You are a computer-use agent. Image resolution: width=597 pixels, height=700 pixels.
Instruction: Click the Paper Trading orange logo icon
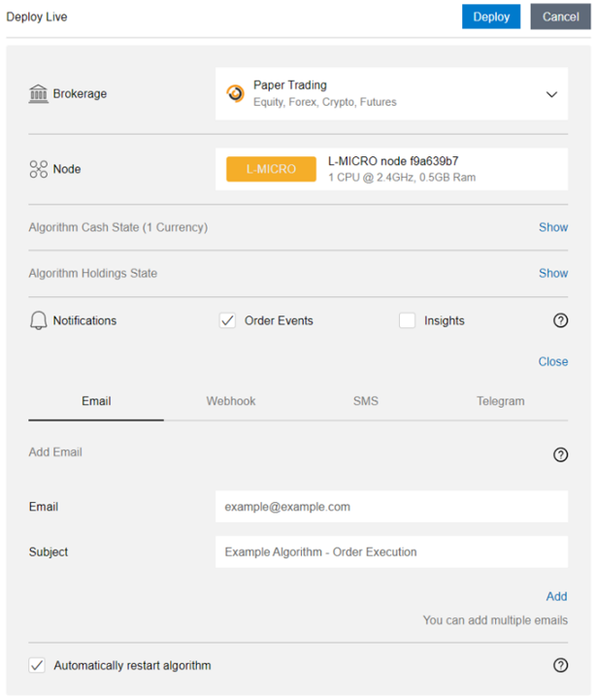click(x=235, y=94)
